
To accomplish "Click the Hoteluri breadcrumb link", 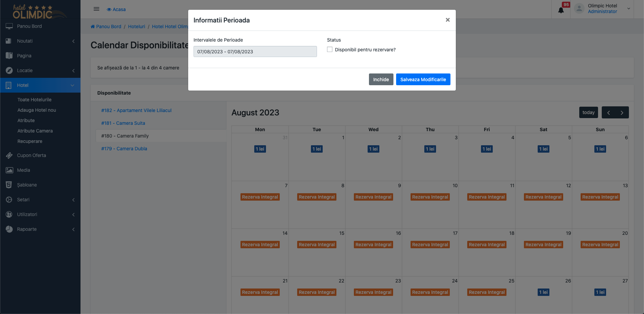I will [137, 27].
